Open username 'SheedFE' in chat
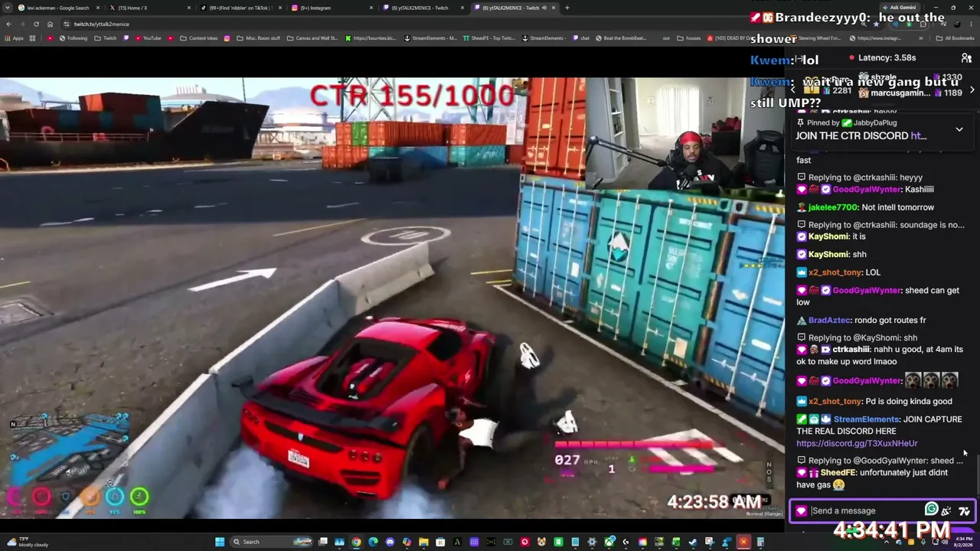Screen dimensions: 980x551 click(x=838, y=473)
